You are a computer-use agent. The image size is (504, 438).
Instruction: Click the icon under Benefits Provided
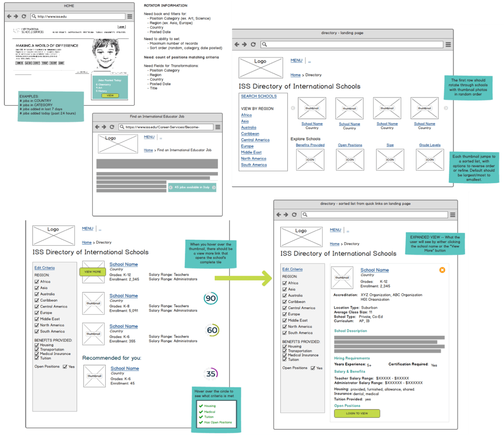tap(310, 160)
